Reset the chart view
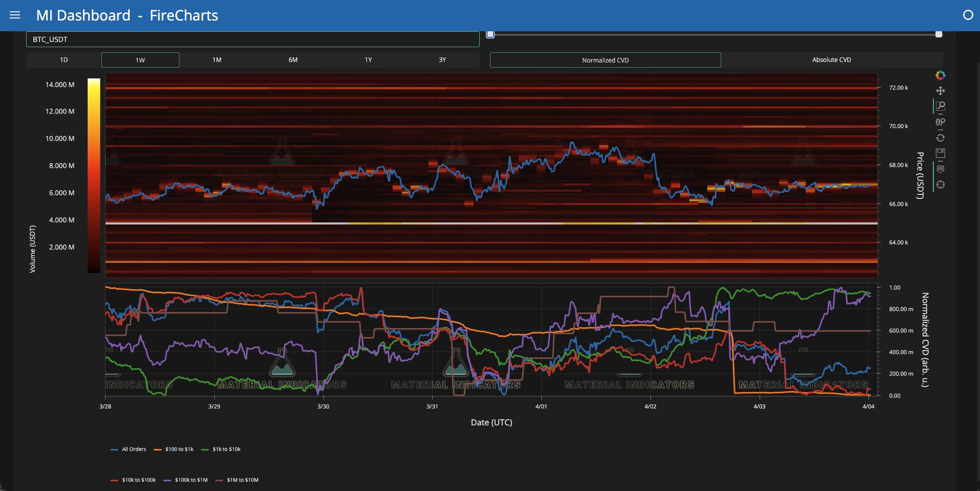980x491 pixels. [x=940, y=138]
